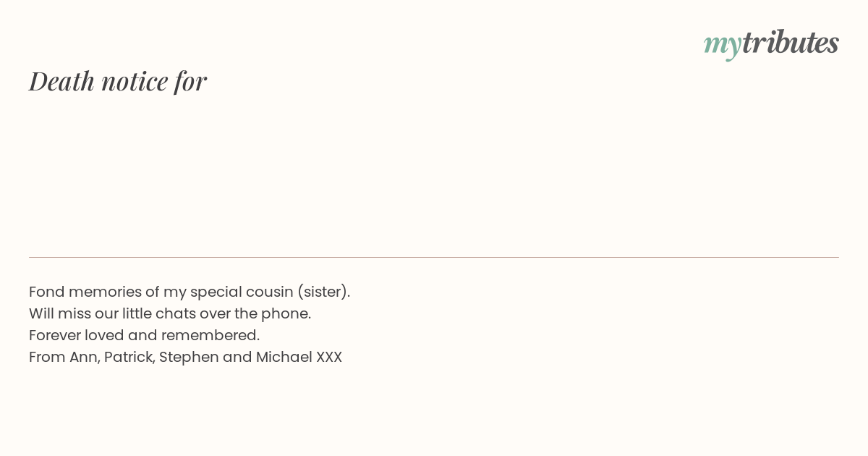The height and width of the screenshot is (456, 868).
Task: Click the "Death notice for" heading
Action: (x=118, y=81)
